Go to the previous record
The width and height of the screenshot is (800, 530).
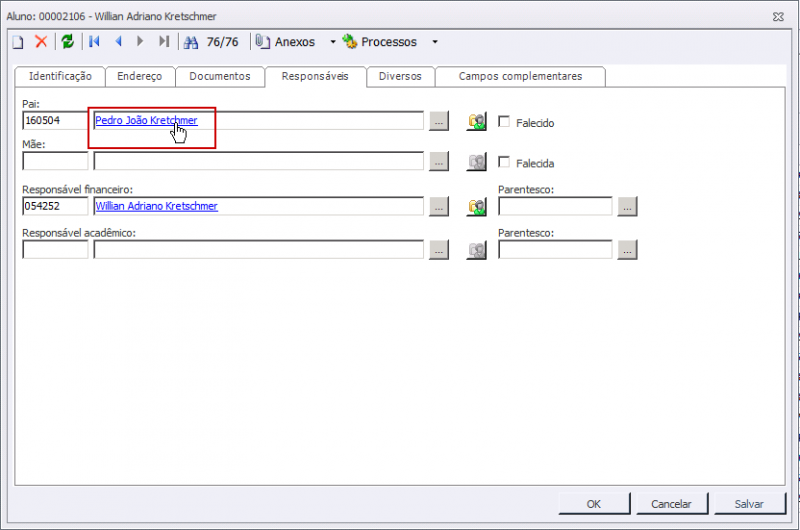point(118,42)
